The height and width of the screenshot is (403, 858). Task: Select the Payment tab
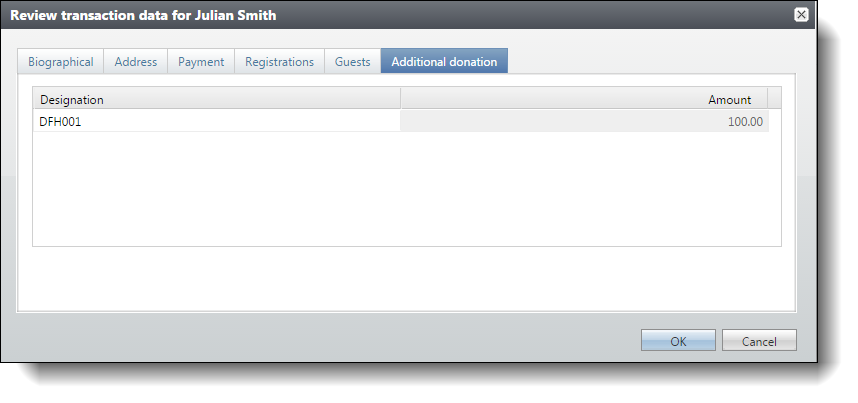pyautogui.click(x=201, y=62)
